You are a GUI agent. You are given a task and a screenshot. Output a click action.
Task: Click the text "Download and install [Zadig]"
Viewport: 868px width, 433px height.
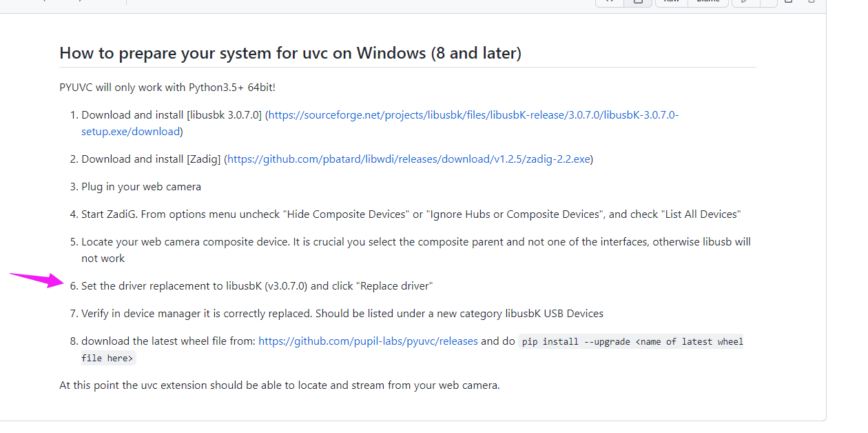[x=151, y=159]
